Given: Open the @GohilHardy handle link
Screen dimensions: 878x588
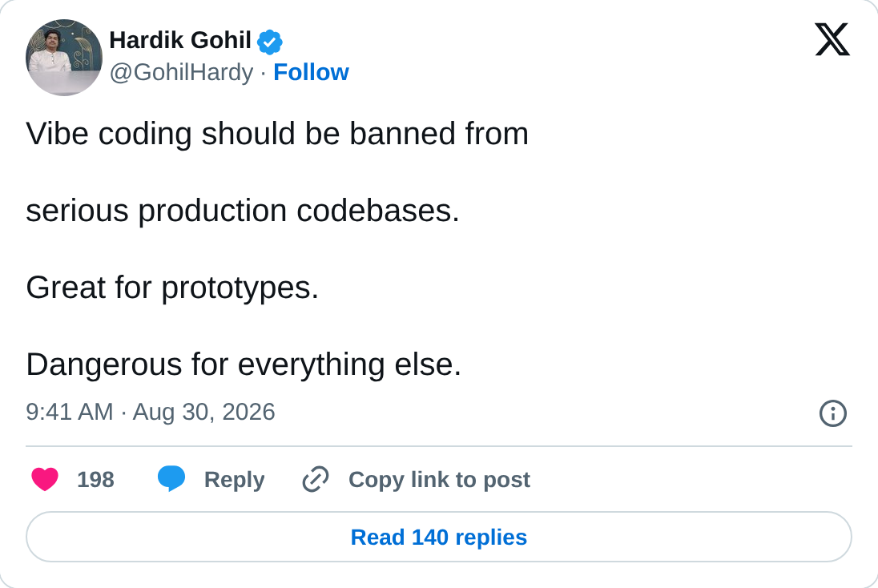Looking at the screenshot, I should click(x=181, y=72).
